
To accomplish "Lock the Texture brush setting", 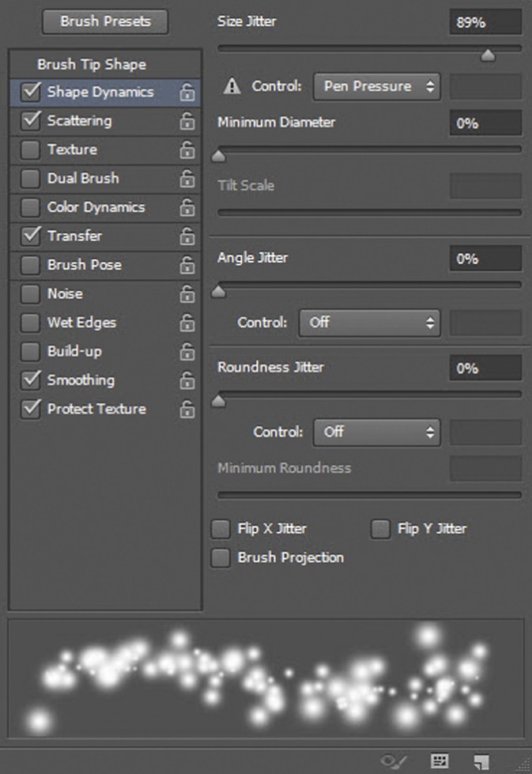I will [187, 150].
